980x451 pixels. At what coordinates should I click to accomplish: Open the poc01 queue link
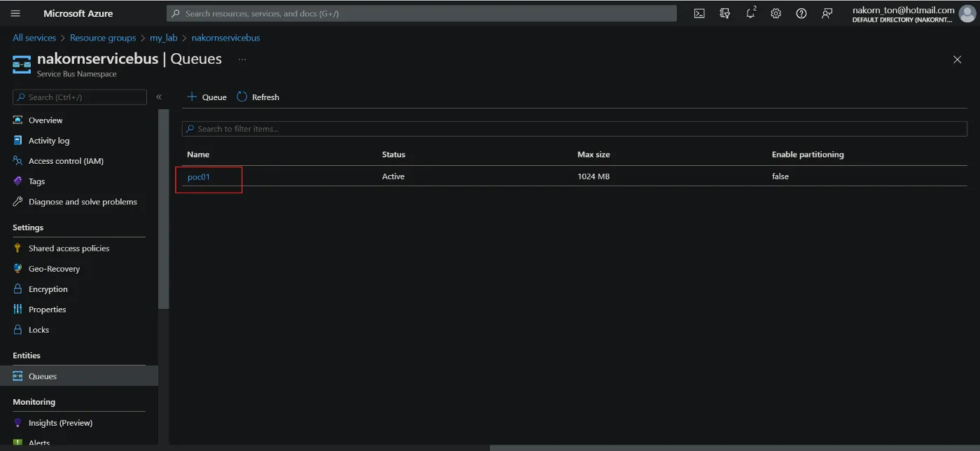[199, 176]
